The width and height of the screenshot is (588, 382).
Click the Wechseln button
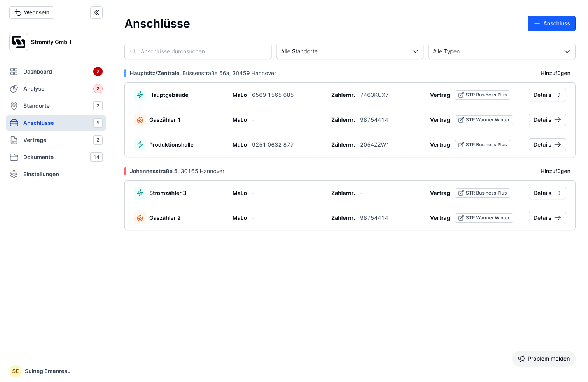pos(32,12)
